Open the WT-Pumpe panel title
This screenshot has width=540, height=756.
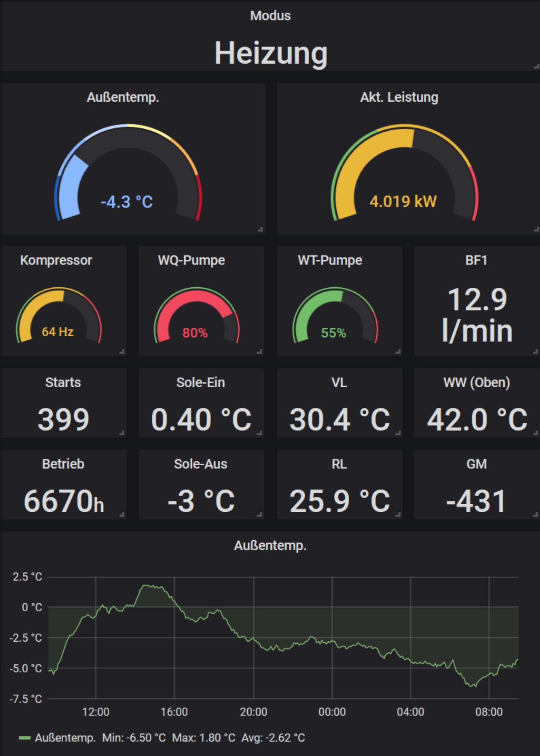[330, 260]
